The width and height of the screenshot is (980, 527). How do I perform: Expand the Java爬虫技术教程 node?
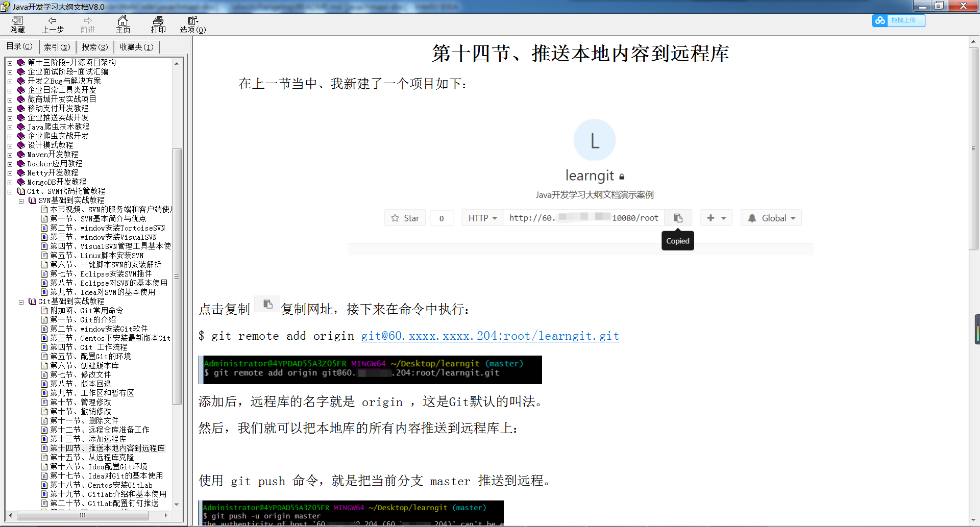(10, 127)
